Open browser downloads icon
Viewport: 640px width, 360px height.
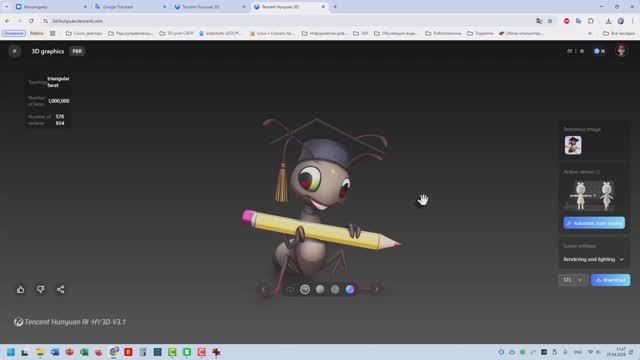(608, 21)
